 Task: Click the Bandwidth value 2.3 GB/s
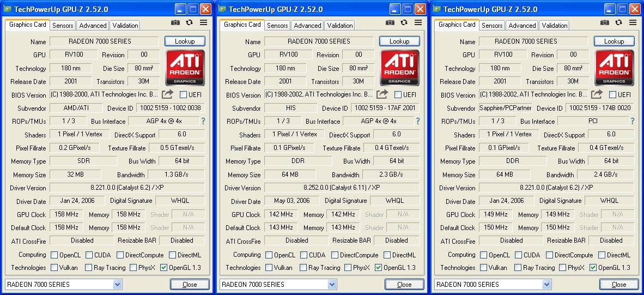click(391, 174)
